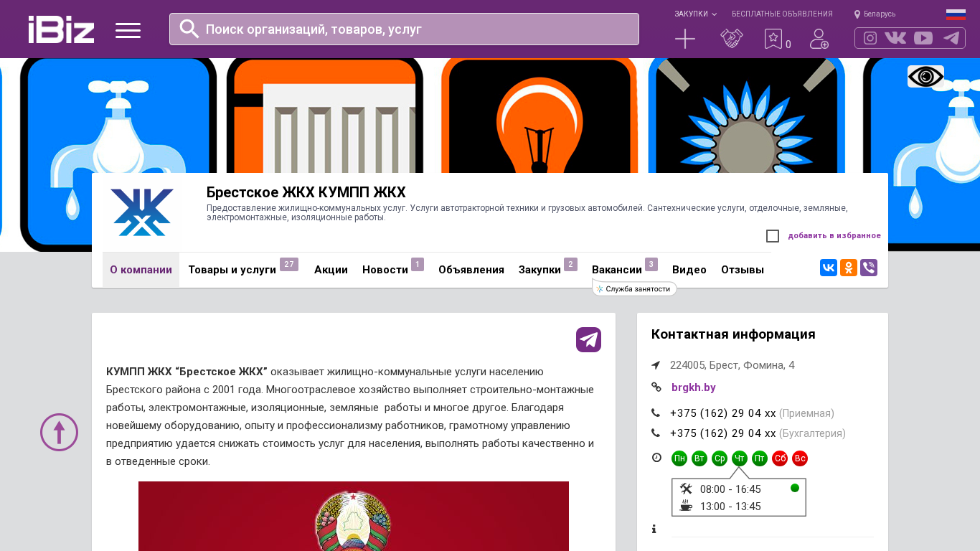The width and height of the screenshot is (980, 551).
Task: Expand the 'Закупки' dropdown in header
Action: click(x=695, y=14)
